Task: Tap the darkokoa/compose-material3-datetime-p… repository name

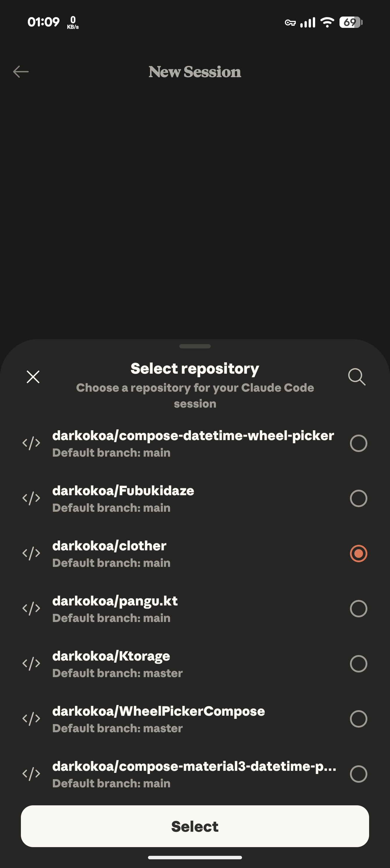Action: coord(194,766)
